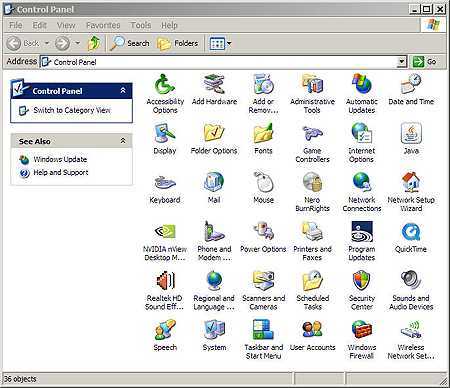Open the Mail applet
This screenshot has height=388, width=450.
tap(214, 188)
